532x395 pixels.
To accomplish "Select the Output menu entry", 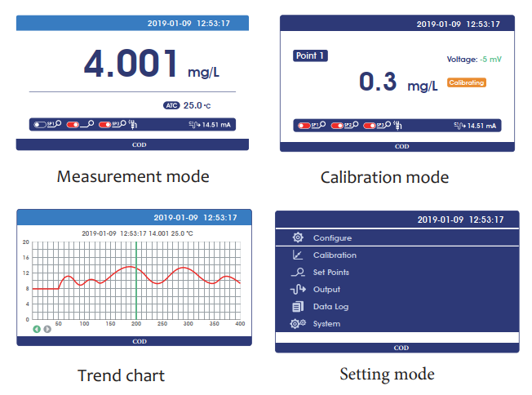I will [x=326, y=290].
